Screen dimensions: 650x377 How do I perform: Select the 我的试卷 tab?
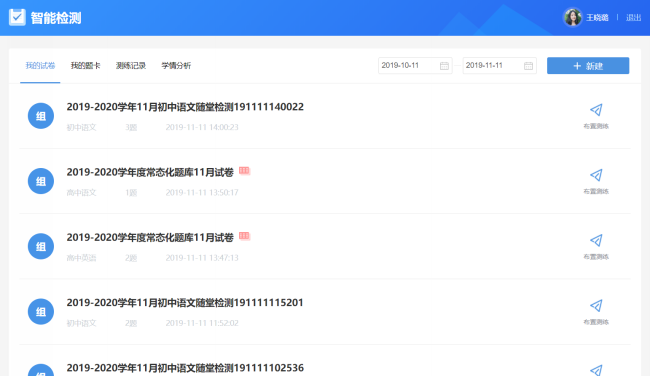coord(40,66)
